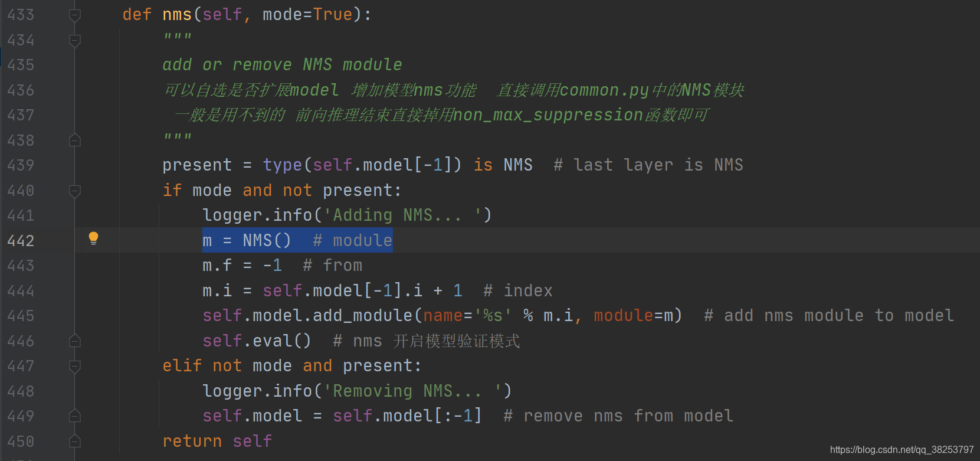Click 'elif not mode and present:' line
This screenshot has width=980, height=461.
pos(292,366)
